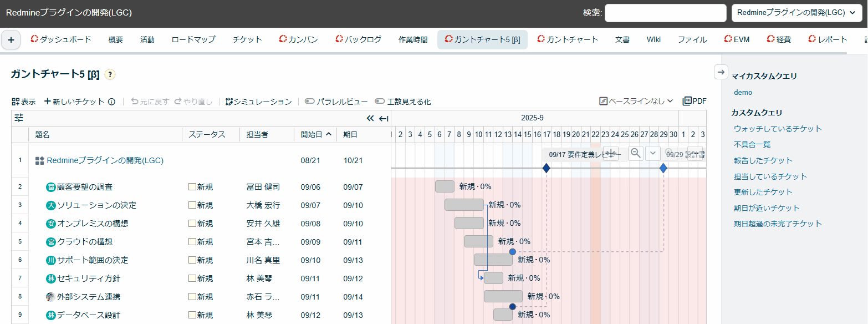Click the 元に戻す undo button

pyautogui.click(x=150, y=102)
